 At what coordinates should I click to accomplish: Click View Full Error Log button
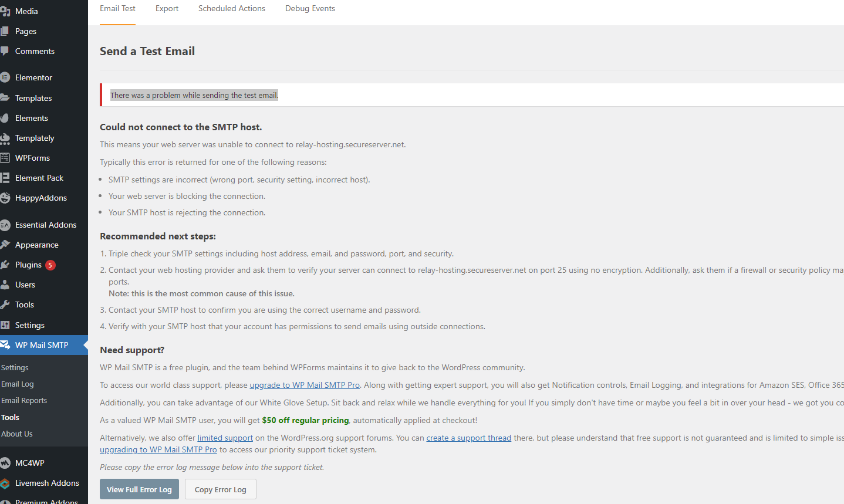click(139, 489)
